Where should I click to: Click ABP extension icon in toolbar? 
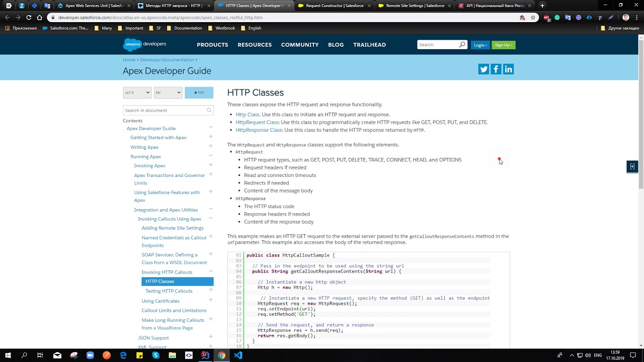click(x=547, y=18)
